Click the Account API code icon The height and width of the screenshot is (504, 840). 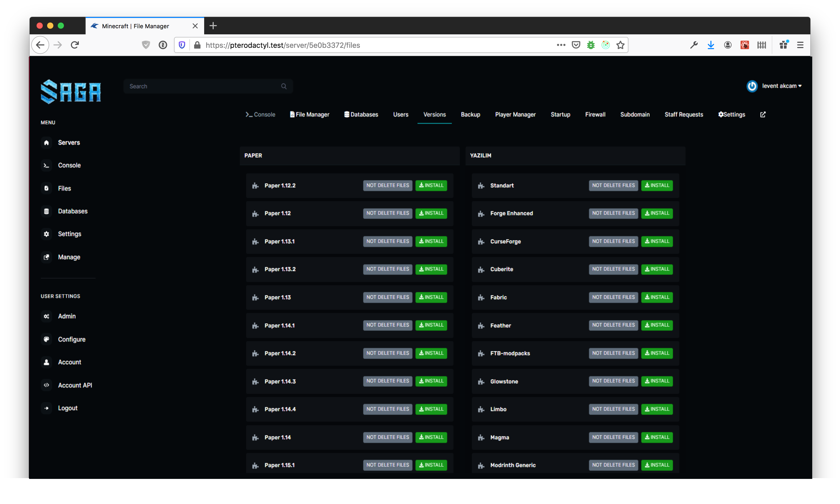pyautogui.click(x=47, y=385)
